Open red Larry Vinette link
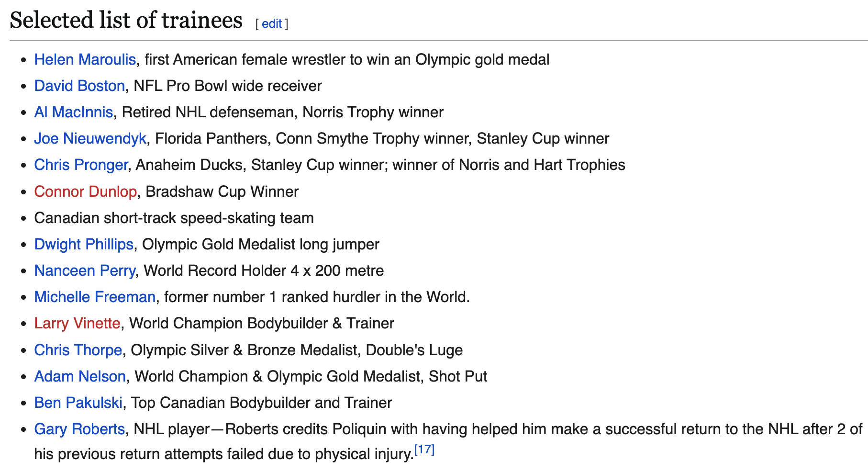This screenshot has height=472, width=868. pos(77,324)
